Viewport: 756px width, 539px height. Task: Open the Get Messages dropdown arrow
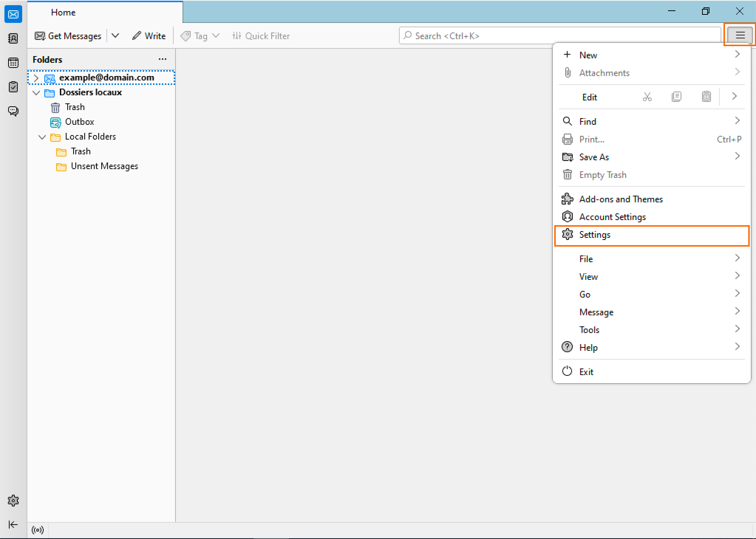115,36
